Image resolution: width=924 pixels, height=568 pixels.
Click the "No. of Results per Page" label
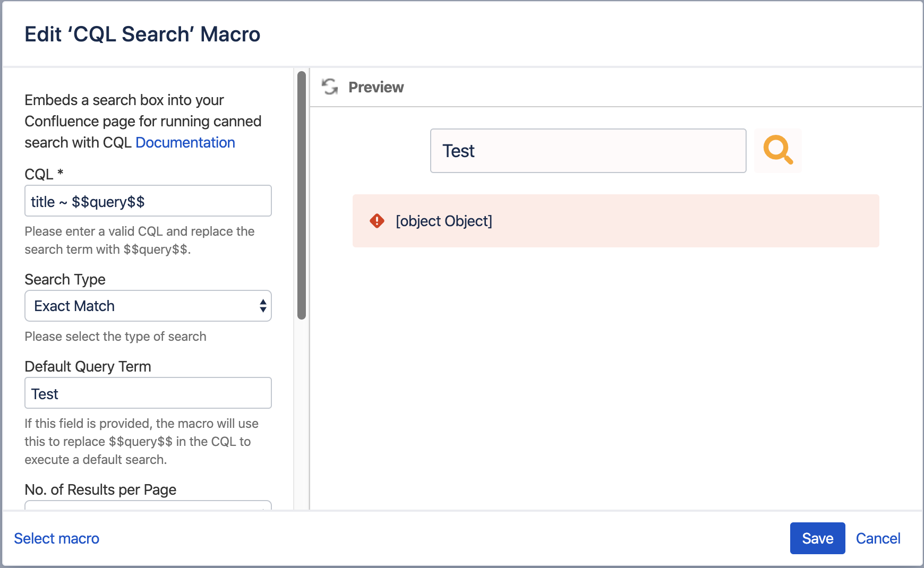pyautogui.click(x=100, y=489)
